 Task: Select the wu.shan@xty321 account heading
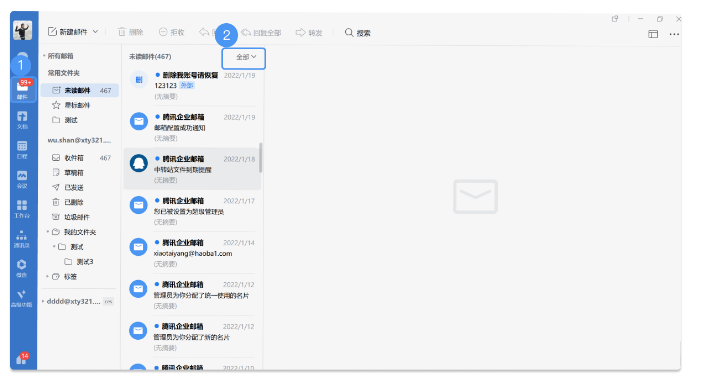(79, 140)
